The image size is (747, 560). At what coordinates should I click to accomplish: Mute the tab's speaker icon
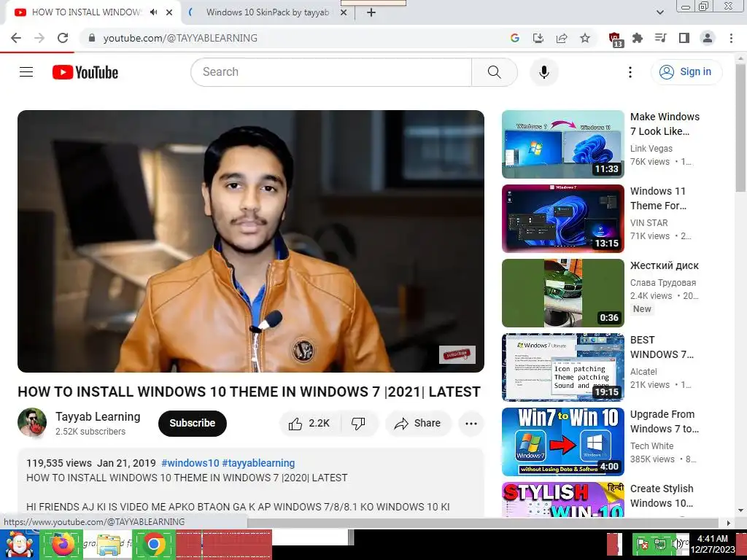pos(153,12)
